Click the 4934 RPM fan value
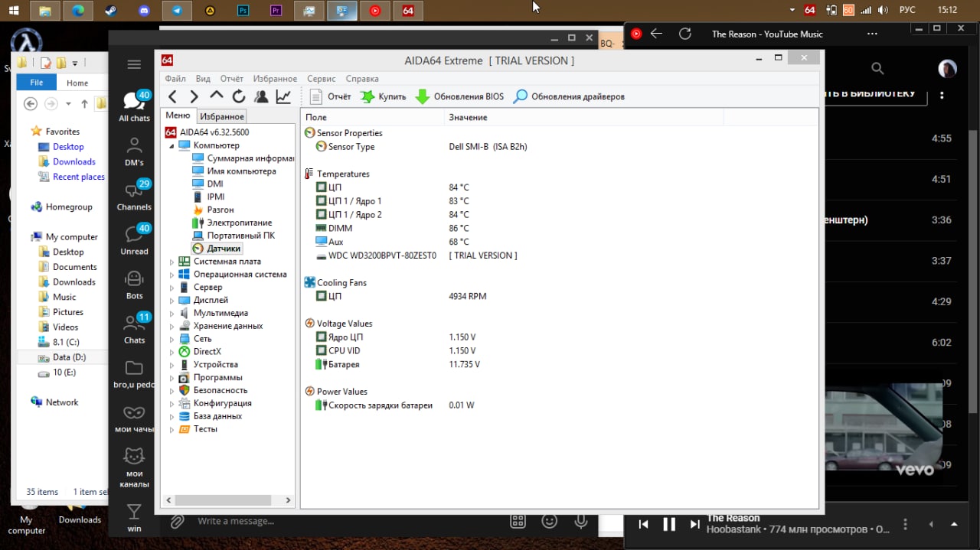Image resolution: width=980 pixels, height=550 pixels. [468, 296]
